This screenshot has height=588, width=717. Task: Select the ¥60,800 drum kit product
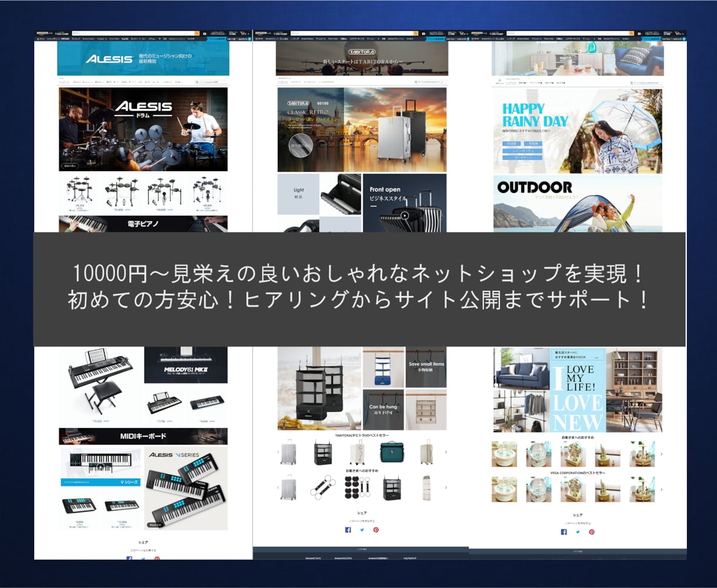pyautogui.click(x=207, y=193)
